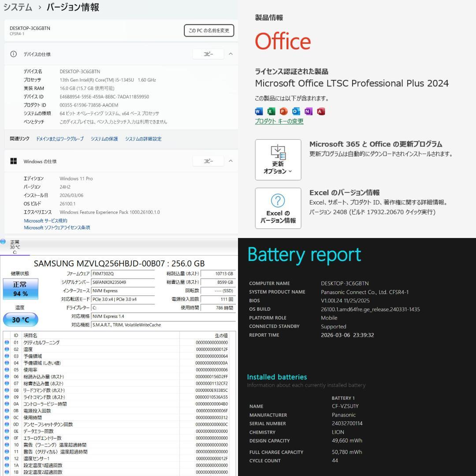Click the 30 °C temperature indicator
The height and width of the screenshot is (476, 476).
[x=20, y=320]
